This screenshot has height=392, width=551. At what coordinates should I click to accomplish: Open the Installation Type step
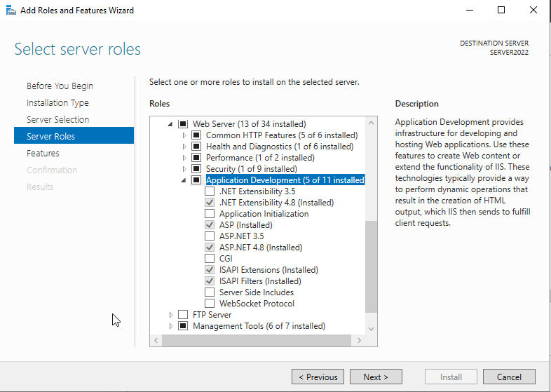tap(57, 102)
